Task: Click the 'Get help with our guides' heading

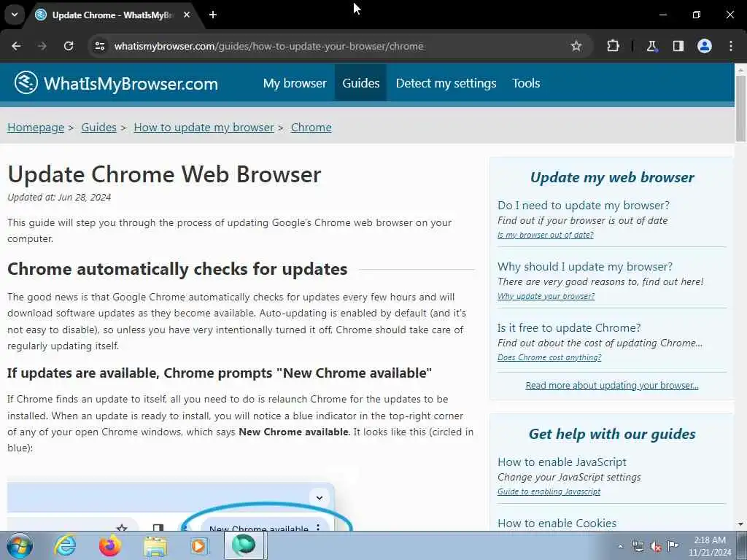Action: click(612, 434)
